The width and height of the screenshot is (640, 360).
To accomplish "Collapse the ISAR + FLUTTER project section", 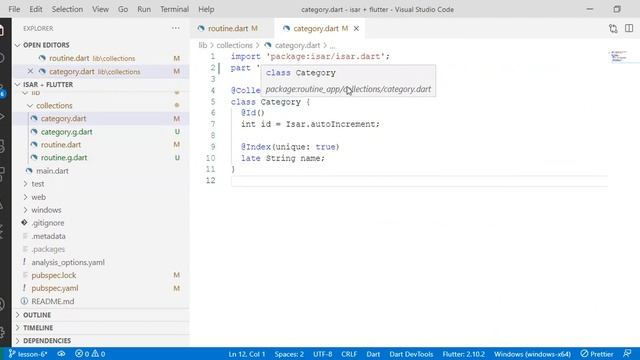I will coord(18,84).
